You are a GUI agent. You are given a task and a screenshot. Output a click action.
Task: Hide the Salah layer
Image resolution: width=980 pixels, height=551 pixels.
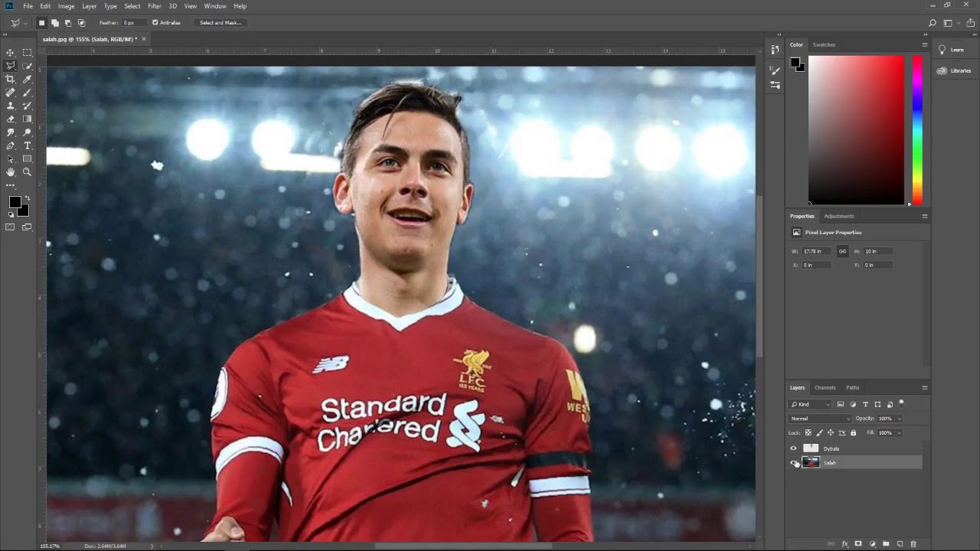pyautogui.click(x=793, y=462)
